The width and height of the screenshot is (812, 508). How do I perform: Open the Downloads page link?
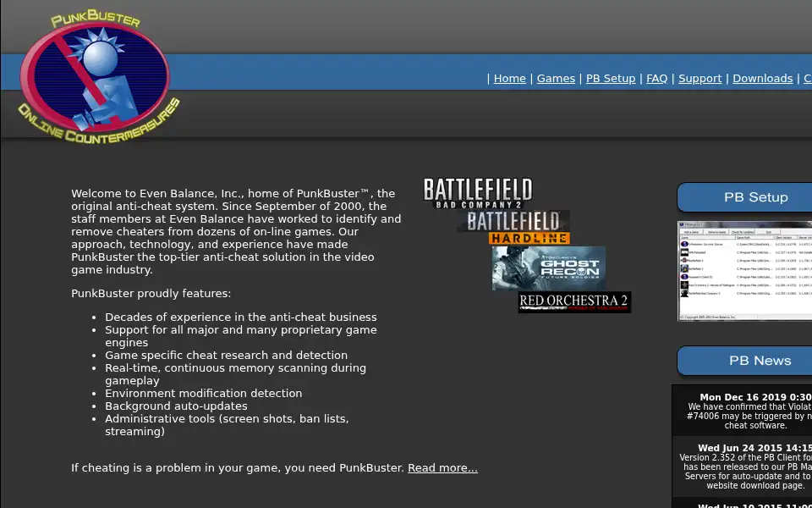tap(762, 78)
